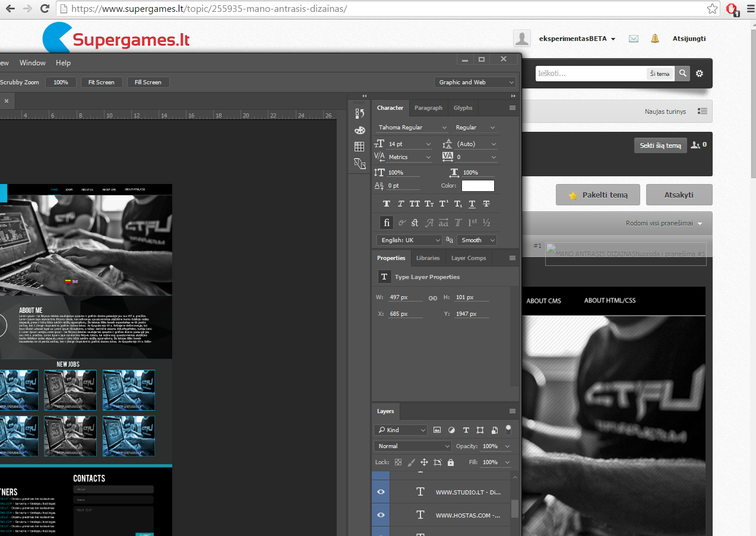Image resolution: width=756 pixels, height=536 pixels.
Task: Open the Window menu
Action: (33, 63)
